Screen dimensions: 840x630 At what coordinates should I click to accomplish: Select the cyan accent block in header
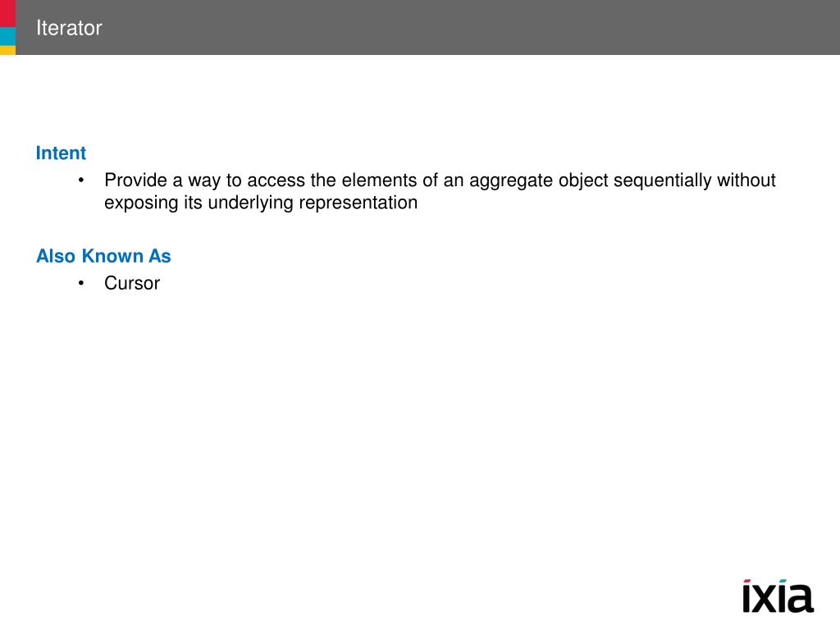(x=7, y=36)
